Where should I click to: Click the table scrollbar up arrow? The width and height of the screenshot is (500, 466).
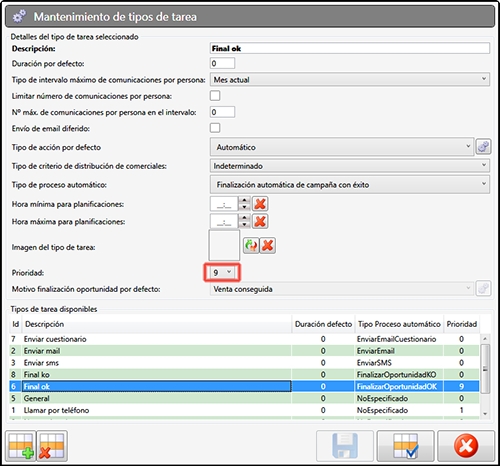[485, 338]
